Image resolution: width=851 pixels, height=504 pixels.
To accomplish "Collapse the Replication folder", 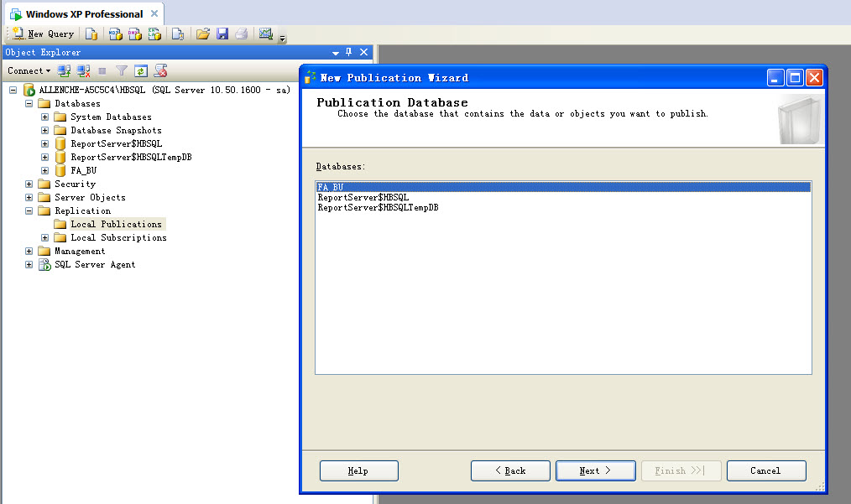I will 29,211.
